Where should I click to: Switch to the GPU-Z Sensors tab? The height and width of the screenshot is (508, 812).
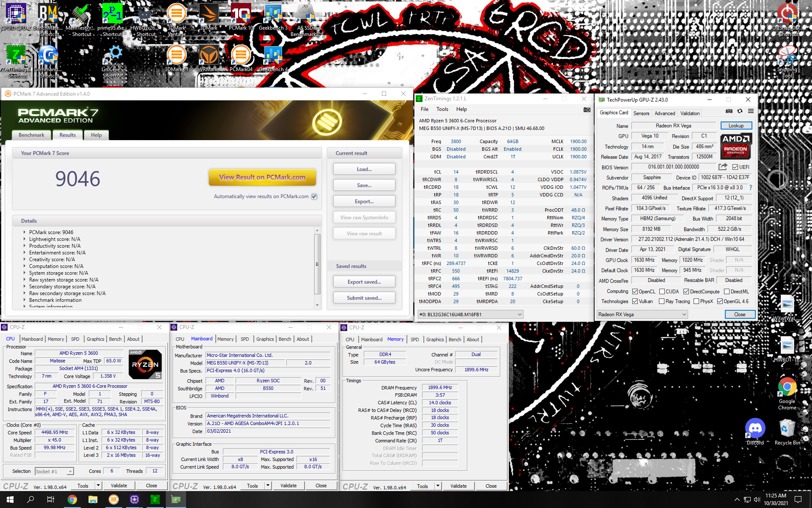(x=641, y=113)
